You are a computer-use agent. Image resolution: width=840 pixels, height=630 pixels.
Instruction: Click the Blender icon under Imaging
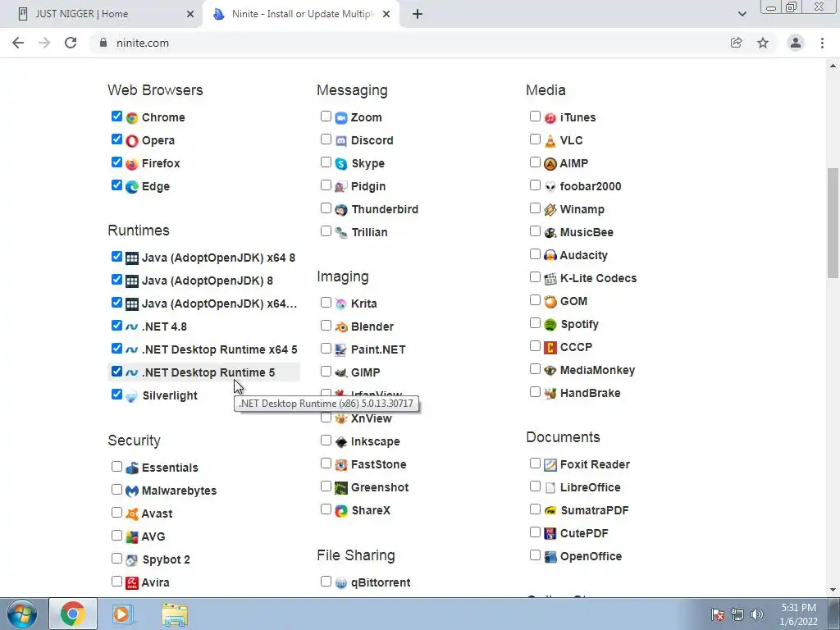coord(340,326)
